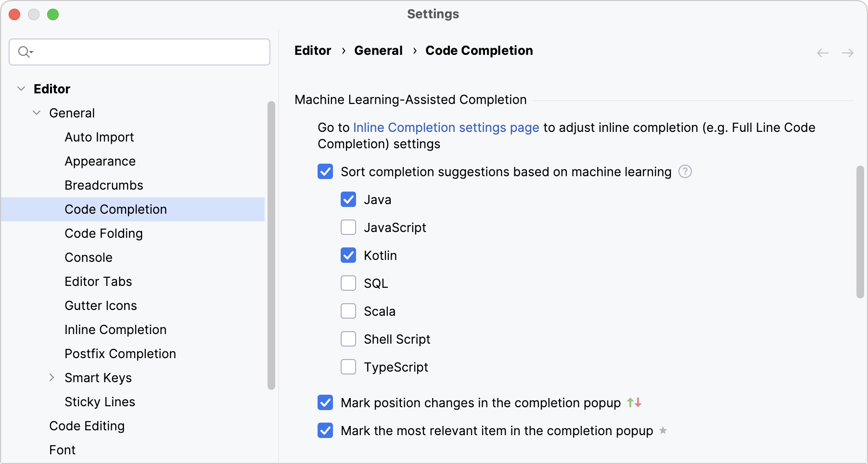The width and height of the screenshot is (868, 464).
Task: Enable TypeScript completion sorting
Action: coord(348,367)
